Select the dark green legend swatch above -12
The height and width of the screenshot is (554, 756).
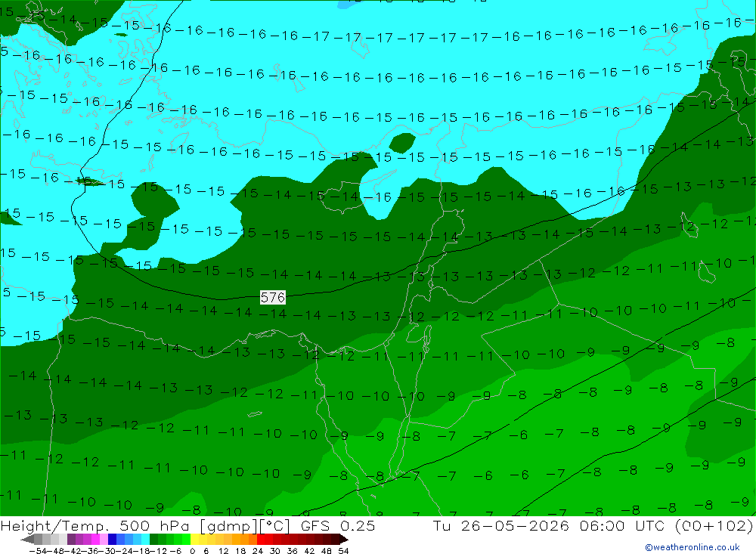(x=153, y=540)
